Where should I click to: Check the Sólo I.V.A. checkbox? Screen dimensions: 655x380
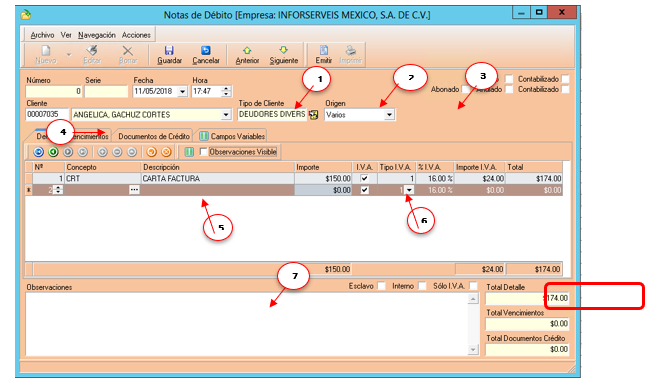coord(473,286)
